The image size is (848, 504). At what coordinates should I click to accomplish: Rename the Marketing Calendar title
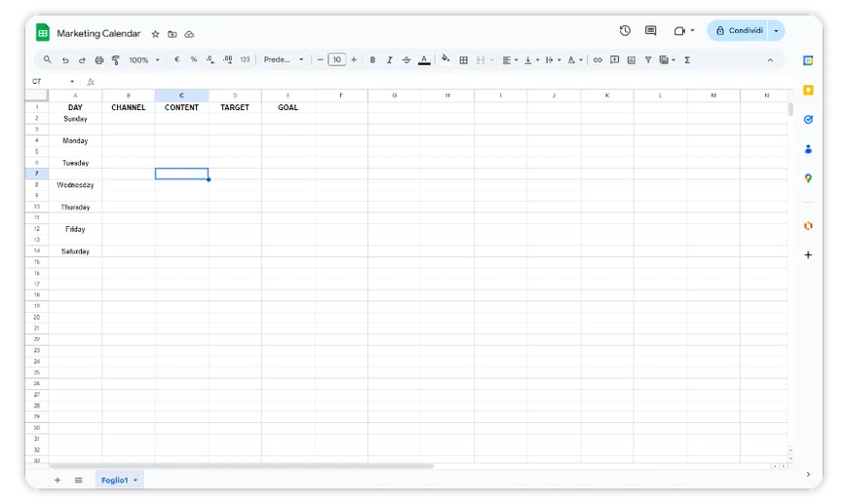[98, 33]
